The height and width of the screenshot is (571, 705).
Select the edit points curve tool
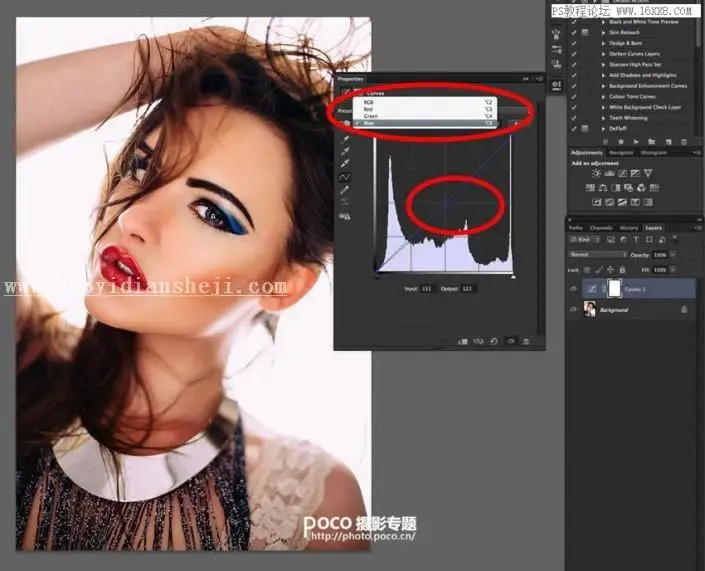(344, 177)
